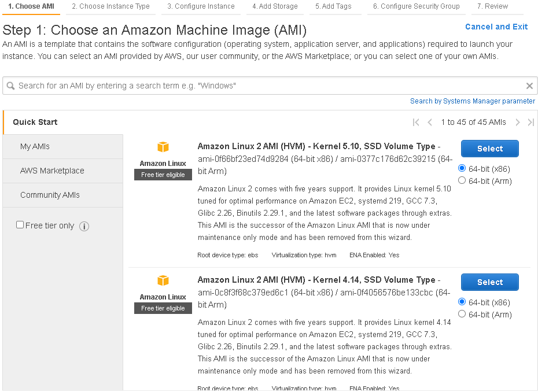Click the Kernel 4.14 AMI title text
Viewport: 538px width, 392px height.
pyautogui.click(x=316, y=280)
